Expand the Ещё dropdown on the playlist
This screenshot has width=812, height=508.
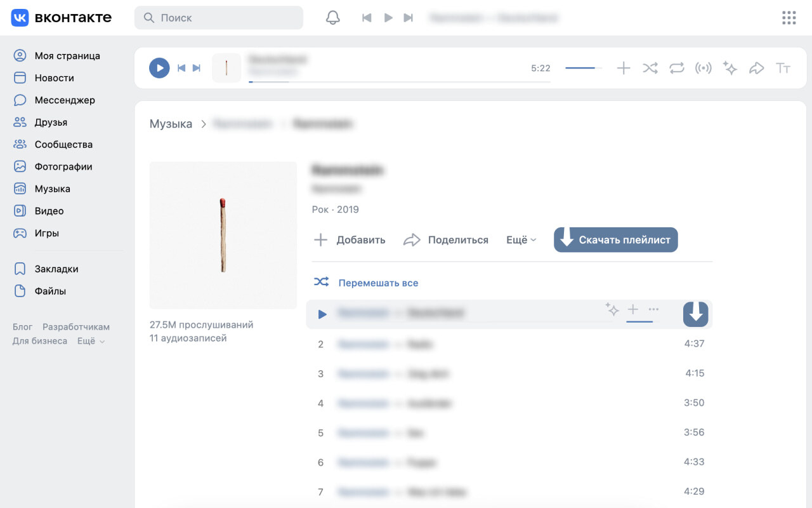pyautogui.click(x=520, y=239)
